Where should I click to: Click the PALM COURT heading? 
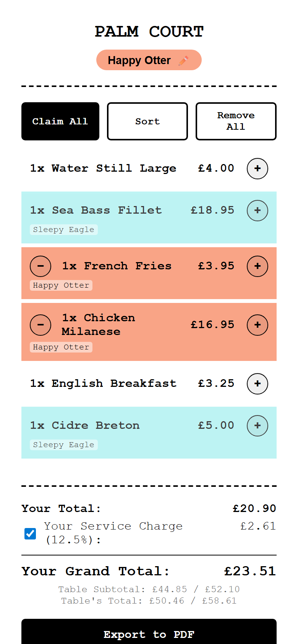click(149, 32)
